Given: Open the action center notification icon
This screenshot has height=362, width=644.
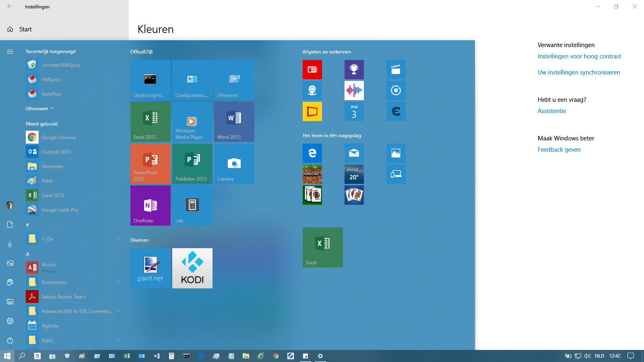Looking at the screenshot, I should [x=631, y=356].
